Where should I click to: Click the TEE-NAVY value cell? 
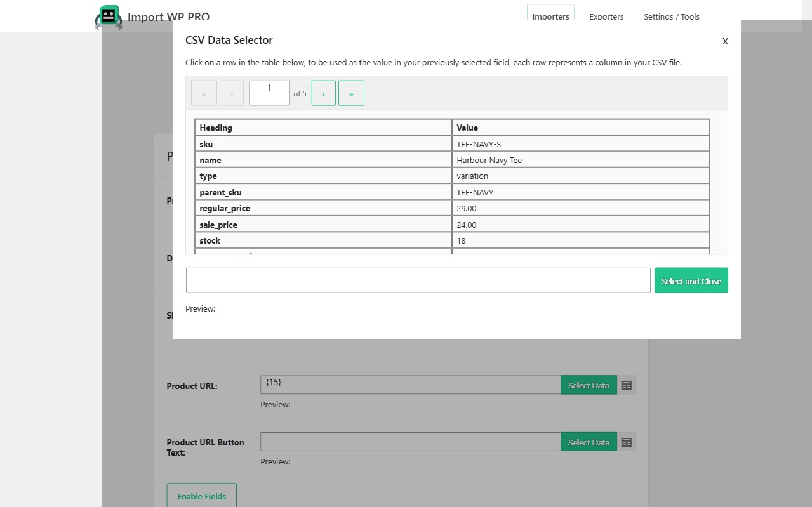tap(580, 192)
